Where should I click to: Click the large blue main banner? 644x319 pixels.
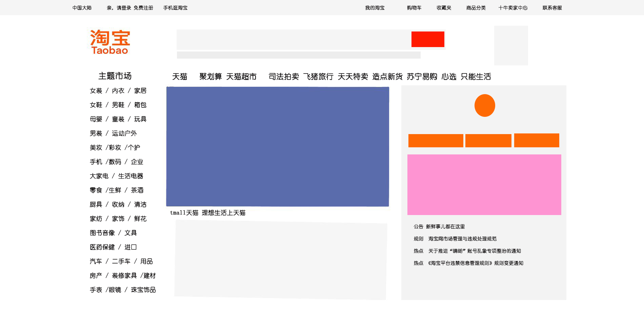(x=278, y=147)
